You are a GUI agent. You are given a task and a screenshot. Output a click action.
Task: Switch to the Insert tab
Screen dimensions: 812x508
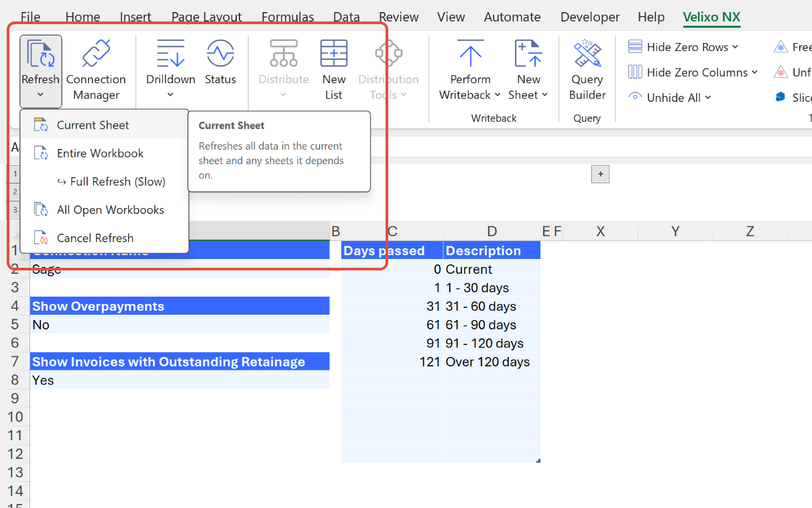[135, 17]
